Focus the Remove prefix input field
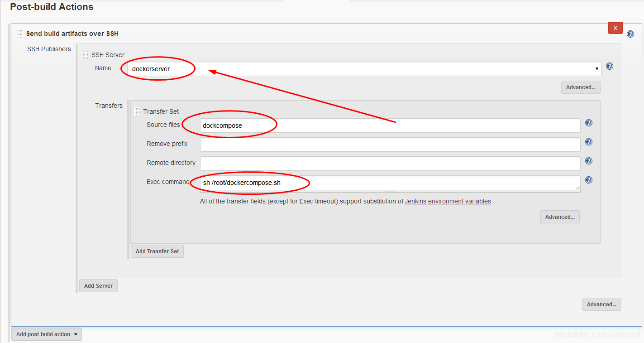Image resolution: width=644 pixels, height=343 pixels. (390, 145)
